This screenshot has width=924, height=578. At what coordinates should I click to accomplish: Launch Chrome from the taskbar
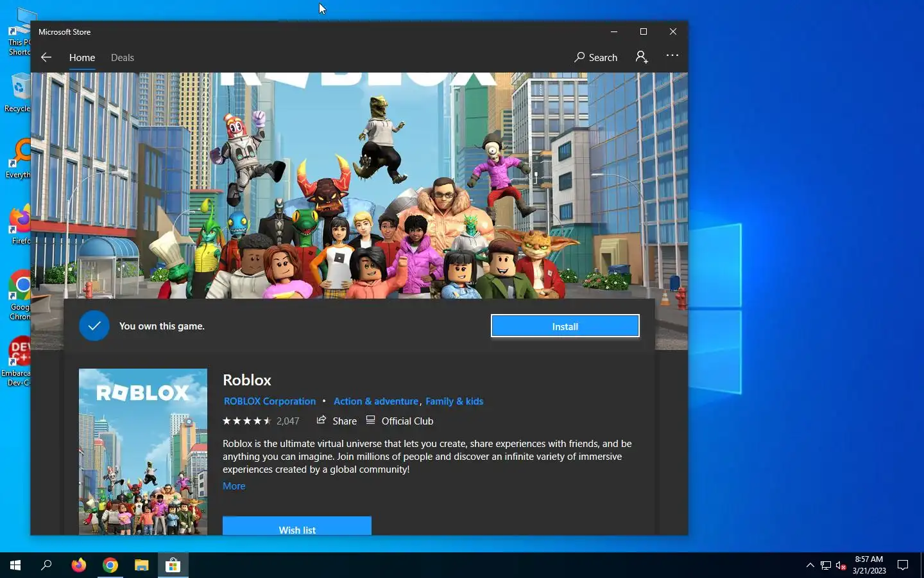coord(110,565)
